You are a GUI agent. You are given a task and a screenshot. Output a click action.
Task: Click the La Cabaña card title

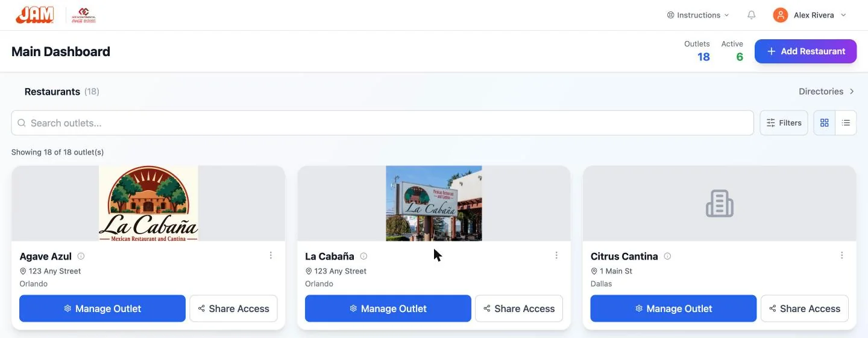[330, 257]
